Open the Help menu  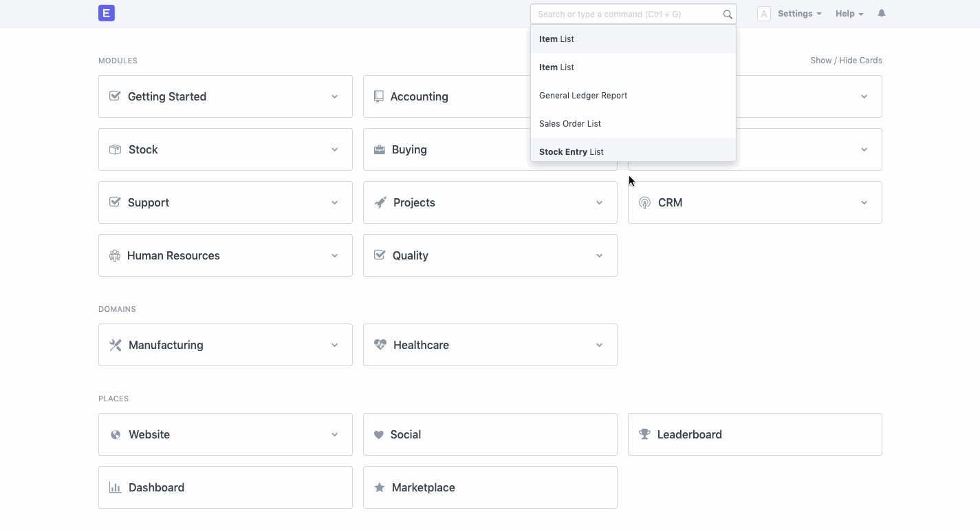click(849, 14)
